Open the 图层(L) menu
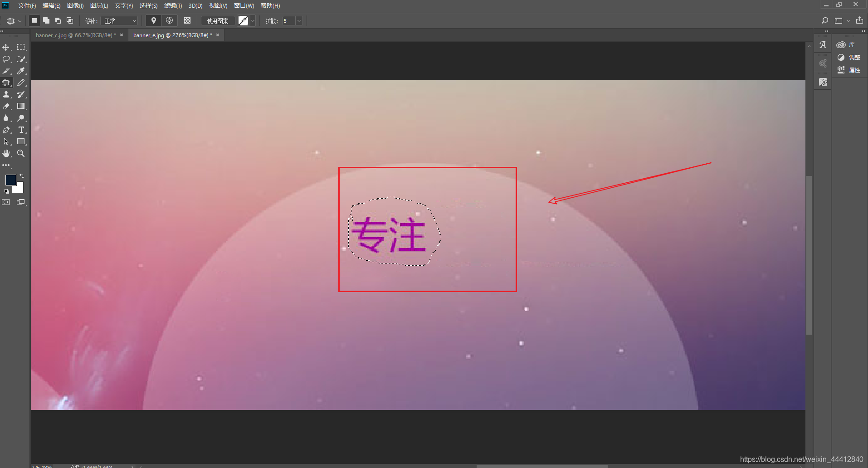Viewport: 868px width, 468px height. click(x=99, y=5)
